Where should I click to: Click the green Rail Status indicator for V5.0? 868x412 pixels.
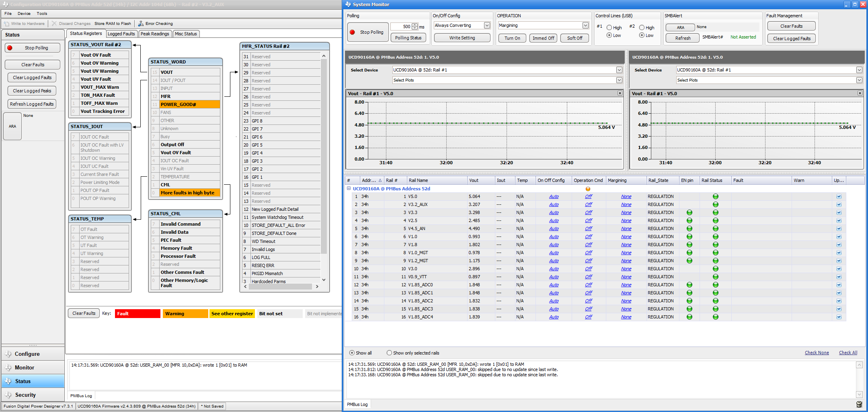tap(715, 196)
